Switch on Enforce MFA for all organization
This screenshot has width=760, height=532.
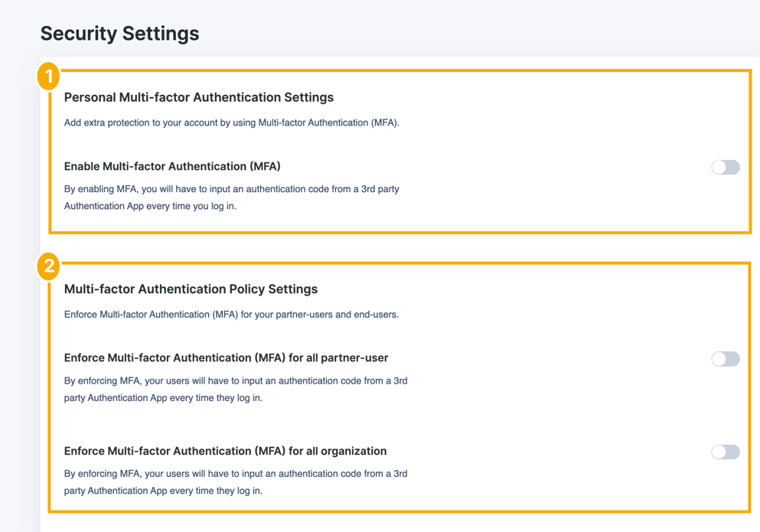coord(725,452)
